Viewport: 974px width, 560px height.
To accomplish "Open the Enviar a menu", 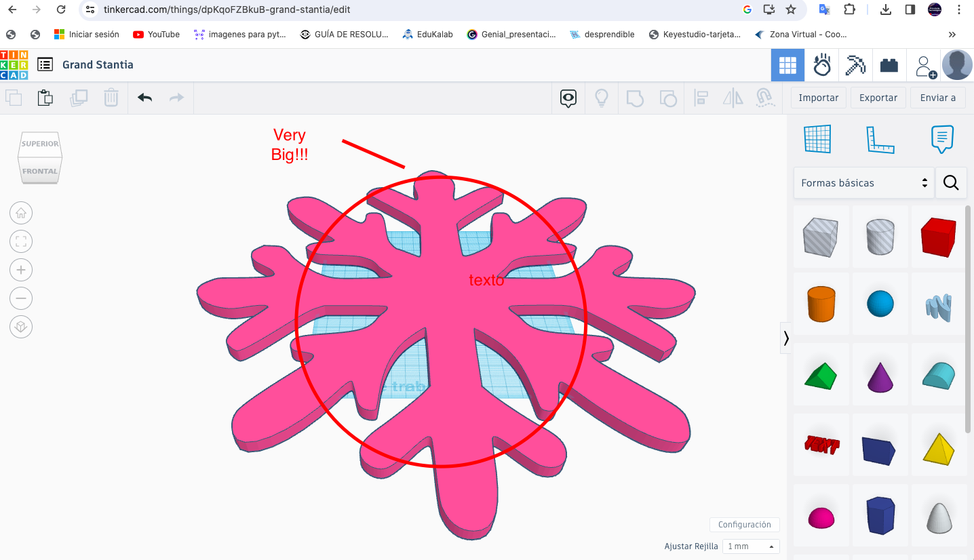I will (x=937, y=98).
